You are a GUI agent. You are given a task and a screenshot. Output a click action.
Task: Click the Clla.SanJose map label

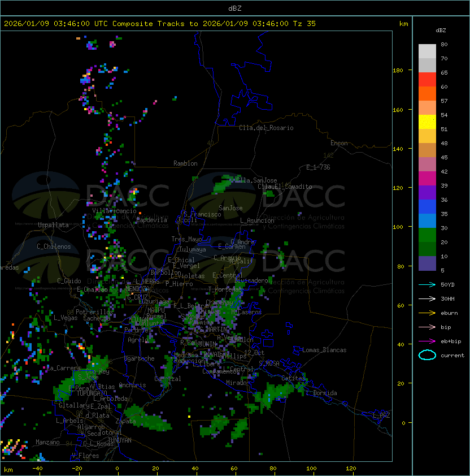tap(256, 180)
